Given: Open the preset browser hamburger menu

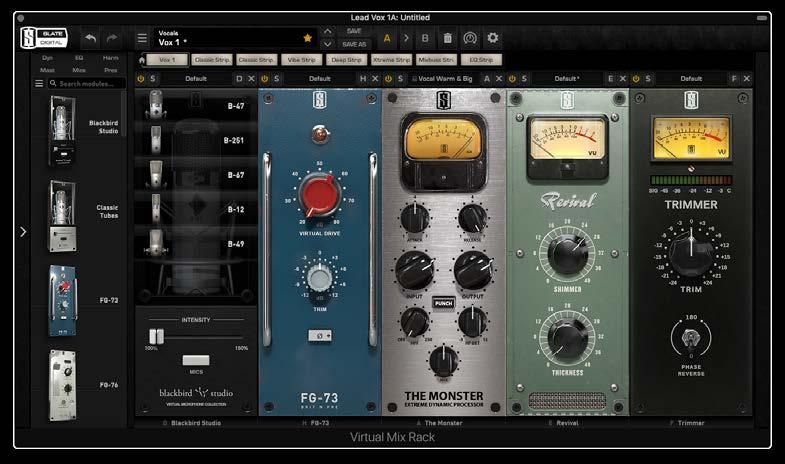Looking at the screenshot, I should point(142,38).
